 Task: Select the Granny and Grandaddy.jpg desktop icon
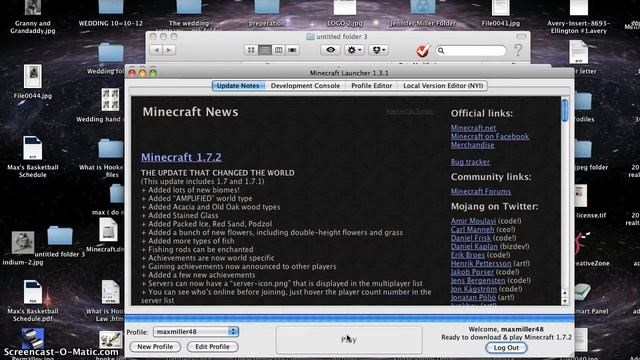pyautogui.click(x=33, y=7)
